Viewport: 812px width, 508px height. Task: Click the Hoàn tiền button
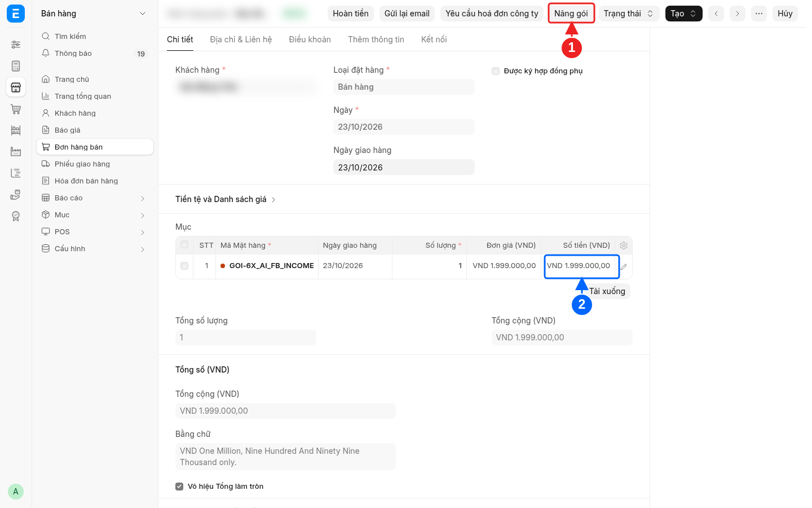351,14
